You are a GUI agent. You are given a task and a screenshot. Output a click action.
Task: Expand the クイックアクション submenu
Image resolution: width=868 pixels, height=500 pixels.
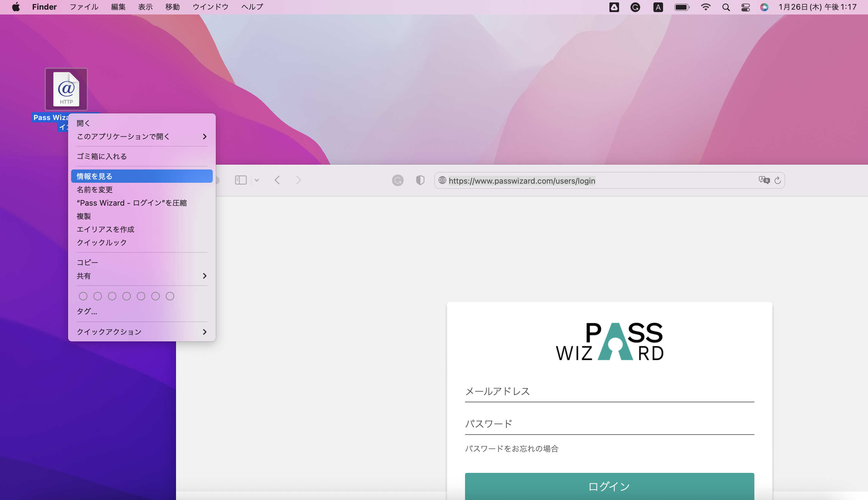pos(142,332)
